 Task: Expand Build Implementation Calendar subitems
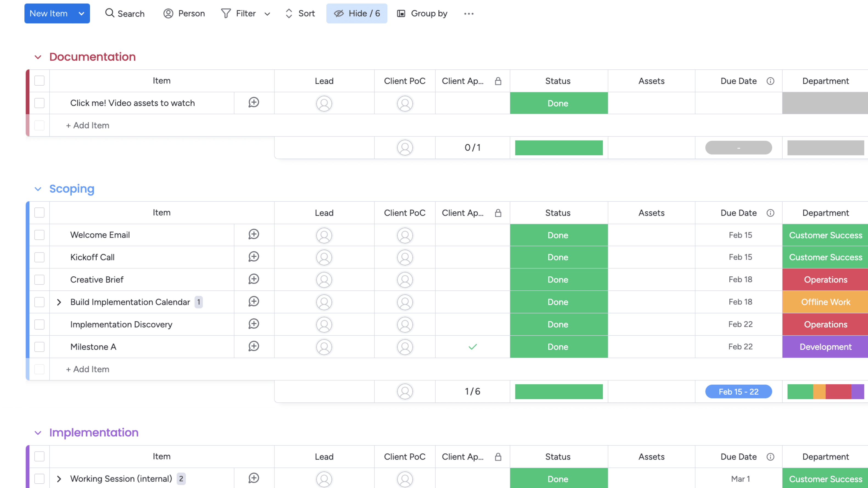pyautogui.click(x=59, y=302)
